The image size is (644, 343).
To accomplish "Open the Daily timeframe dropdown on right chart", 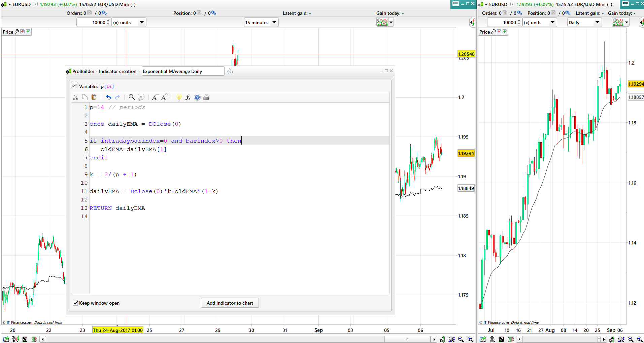I will coord(598,22).
